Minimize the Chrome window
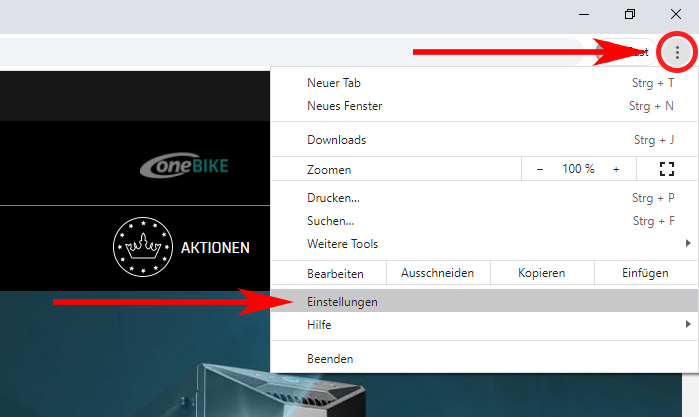699x417 pixels. click(584, 14)
